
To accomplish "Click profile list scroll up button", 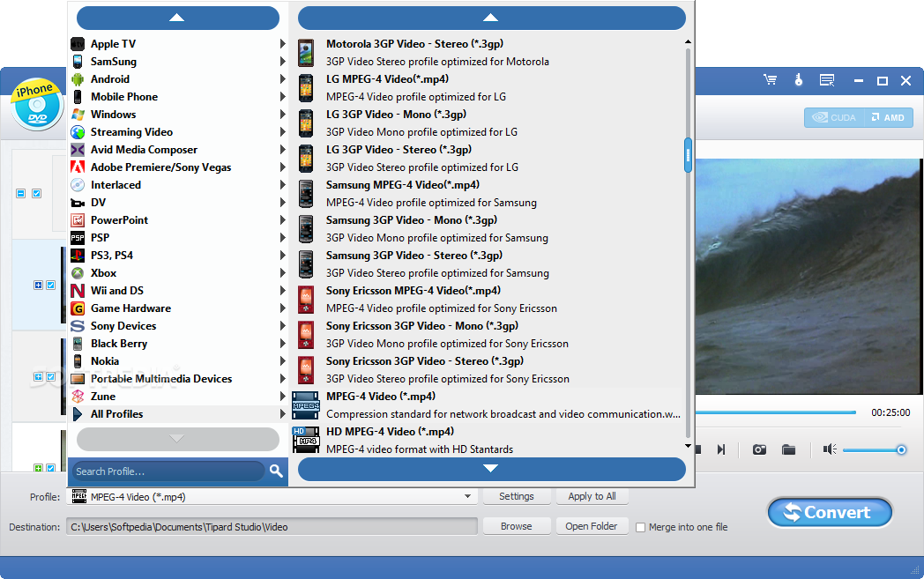I will [491, 18].
